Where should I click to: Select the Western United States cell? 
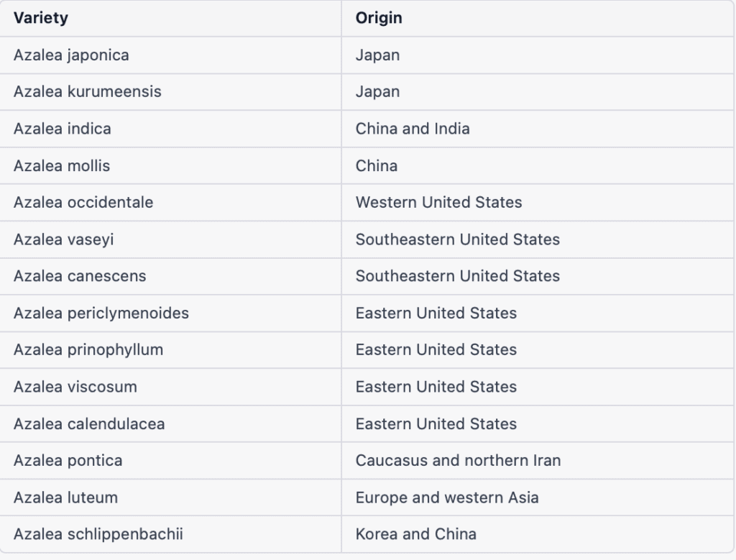[438, 203]
